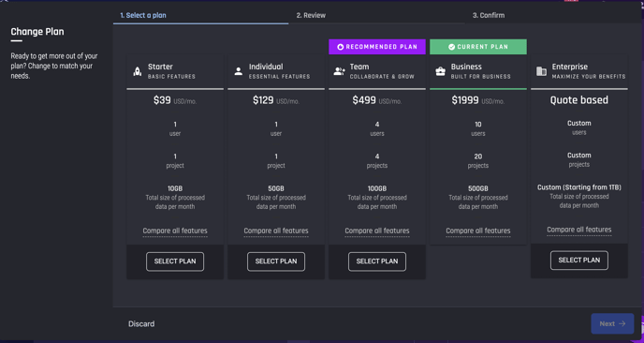Click the Next button
The image size is (644, 343).
612,323
